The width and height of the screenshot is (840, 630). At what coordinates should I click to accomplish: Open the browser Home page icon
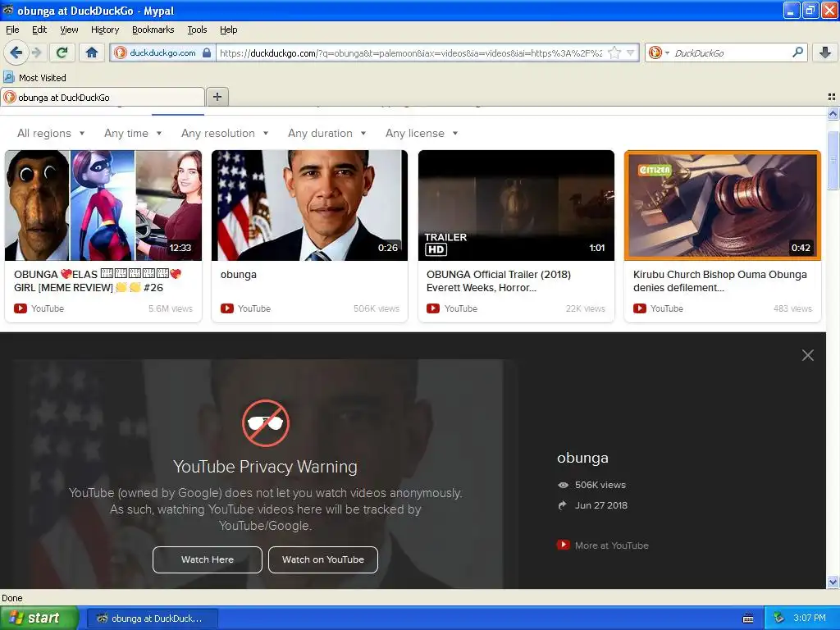92,52
